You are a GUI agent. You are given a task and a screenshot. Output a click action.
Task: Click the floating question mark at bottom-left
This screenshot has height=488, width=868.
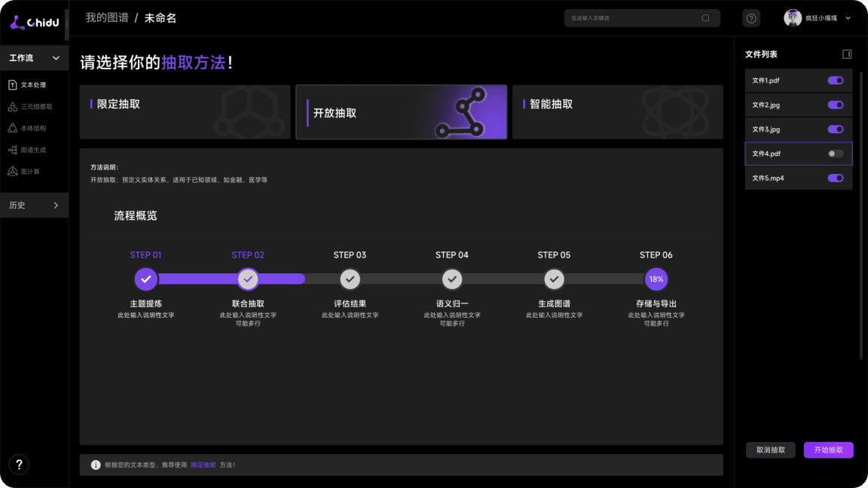click(x=18, y=465)
